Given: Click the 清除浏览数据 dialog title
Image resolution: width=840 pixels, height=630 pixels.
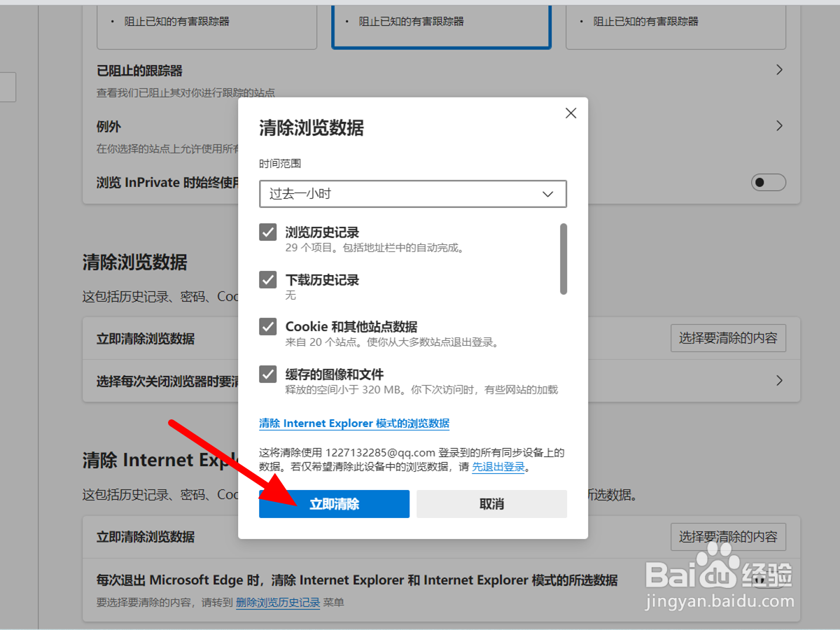Looking at the screenshot, I should coord(311,128).
